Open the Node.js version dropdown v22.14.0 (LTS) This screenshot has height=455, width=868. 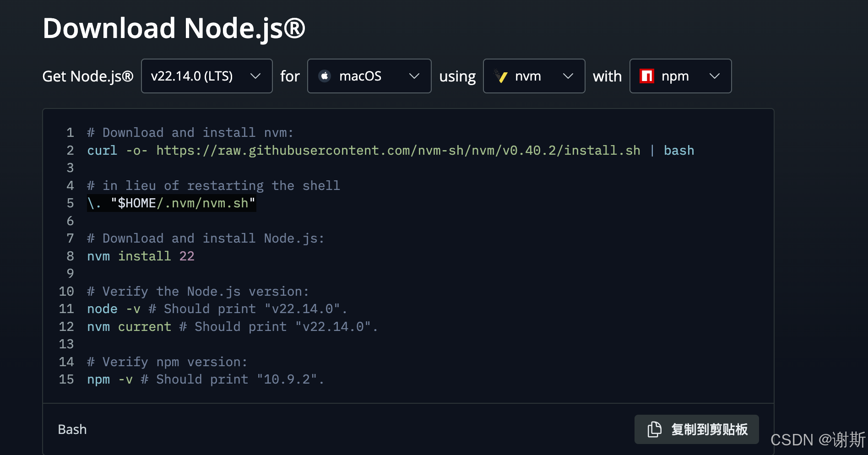click(206, 76)
